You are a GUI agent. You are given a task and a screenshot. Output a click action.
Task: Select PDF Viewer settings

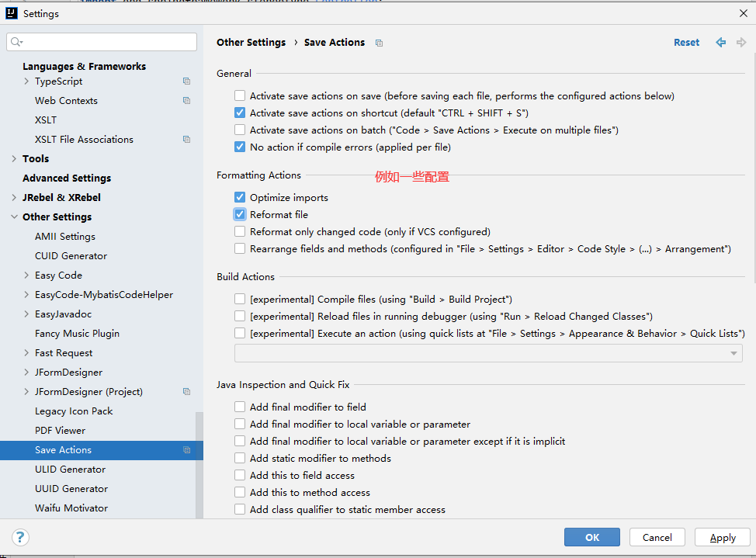pos(60,430)
